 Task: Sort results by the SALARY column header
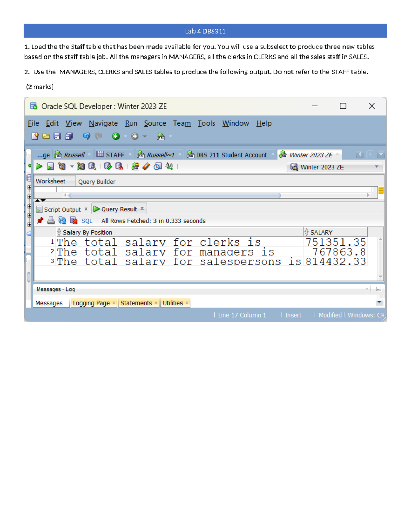click(x=321, y=232)
